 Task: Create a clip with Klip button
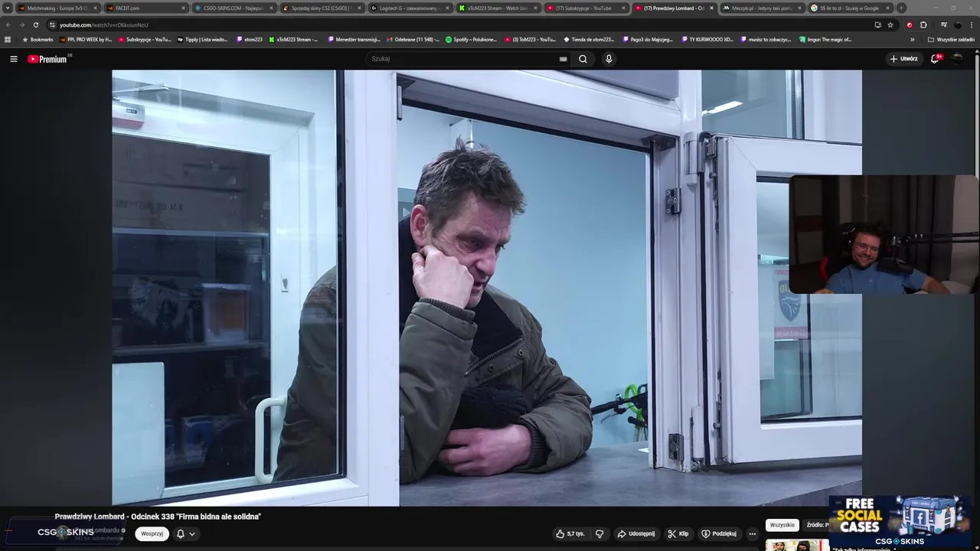click(678, 533)
